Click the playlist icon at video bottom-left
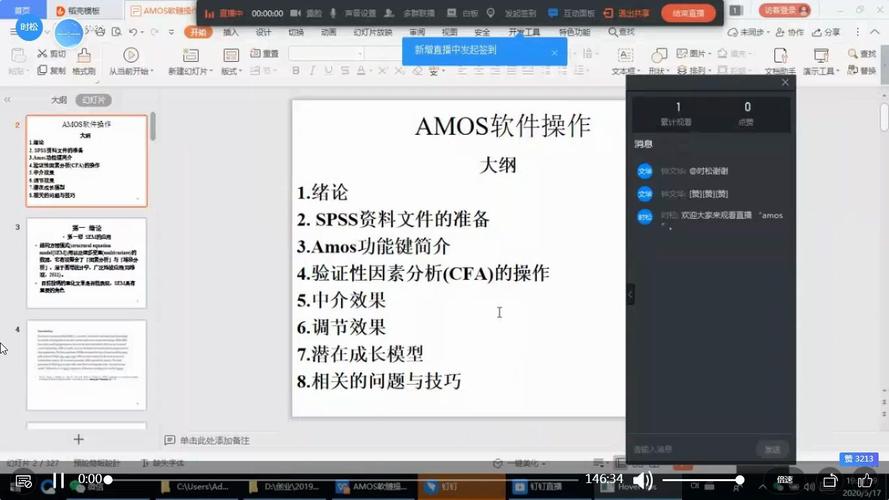The width and height of the screenshot is (889, 500). pyautogui.click(x=23, y=481)
